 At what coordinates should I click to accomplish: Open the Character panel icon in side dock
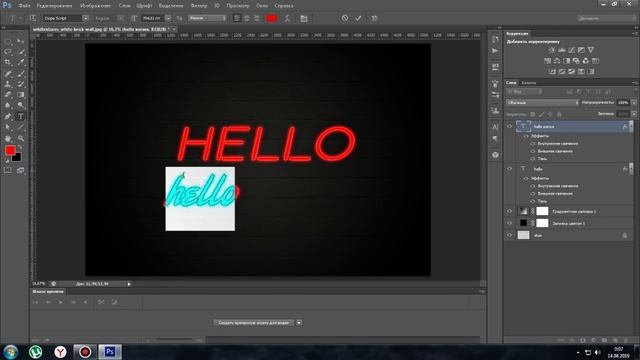click(x=495, y=127)
